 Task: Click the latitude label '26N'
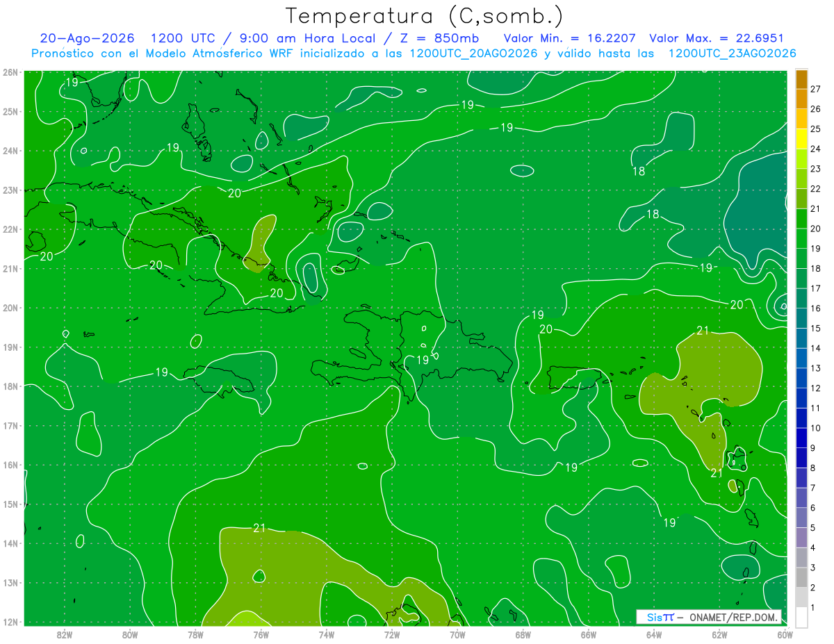10,72
